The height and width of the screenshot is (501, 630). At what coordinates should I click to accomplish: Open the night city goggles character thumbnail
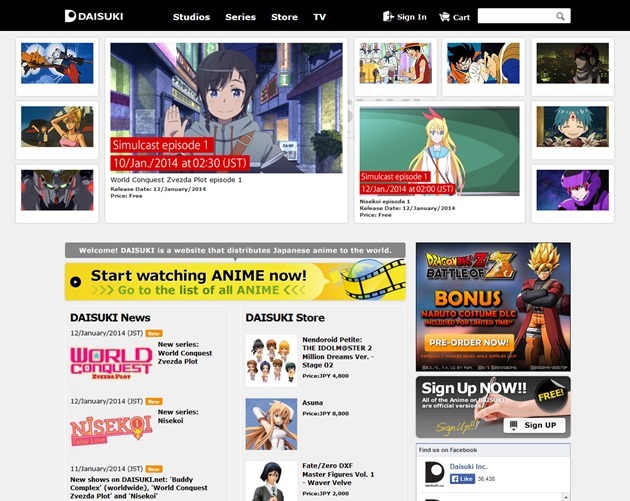(573, 63)
